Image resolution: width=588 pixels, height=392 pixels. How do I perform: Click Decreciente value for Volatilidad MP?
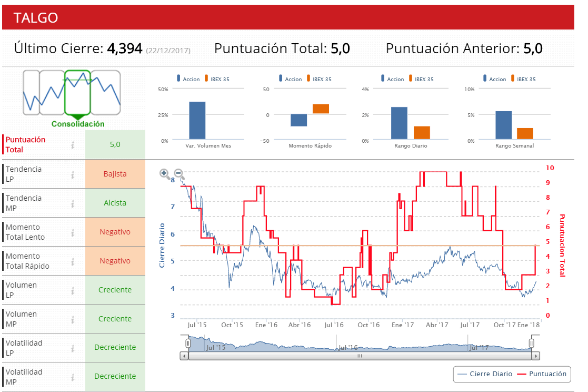coord(115,376)
